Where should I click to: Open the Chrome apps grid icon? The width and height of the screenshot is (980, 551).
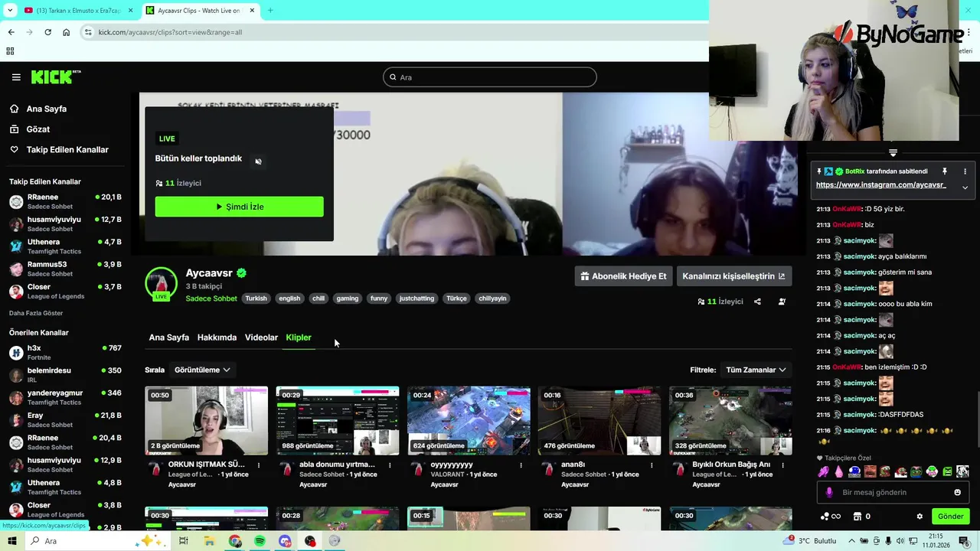tap(10, 51)
